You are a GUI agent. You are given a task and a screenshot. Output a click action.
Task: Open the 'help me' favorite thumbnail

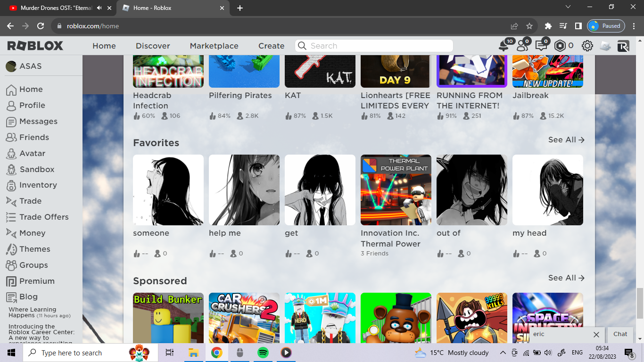coord(244,190)
